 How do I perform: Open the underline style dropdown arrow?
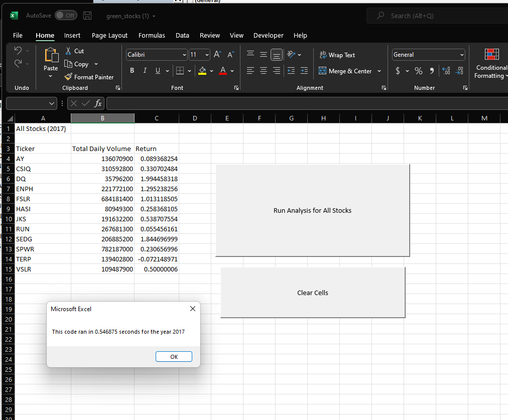point(167,71)
